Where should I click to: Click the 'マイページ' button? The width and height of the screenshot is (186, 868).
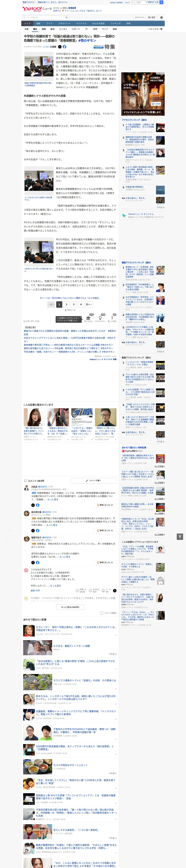[139, 18]
